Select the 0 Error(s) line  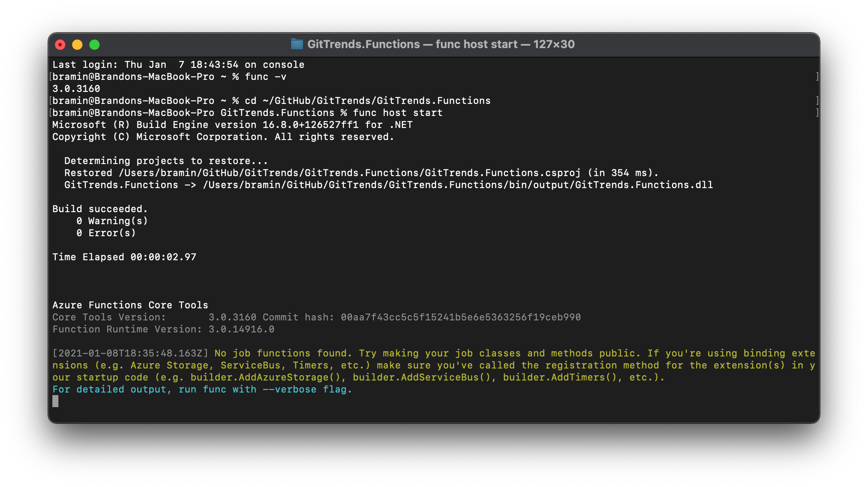coord(106,233)
